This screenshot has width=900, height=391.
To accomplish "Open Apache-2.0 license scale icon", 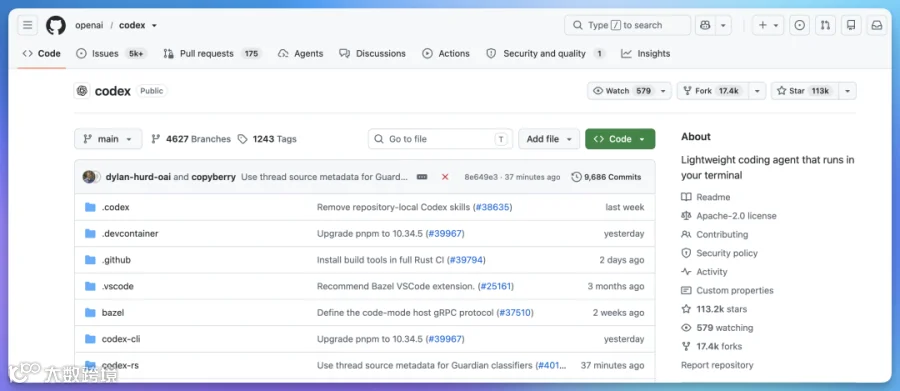I will pos(686,216).
